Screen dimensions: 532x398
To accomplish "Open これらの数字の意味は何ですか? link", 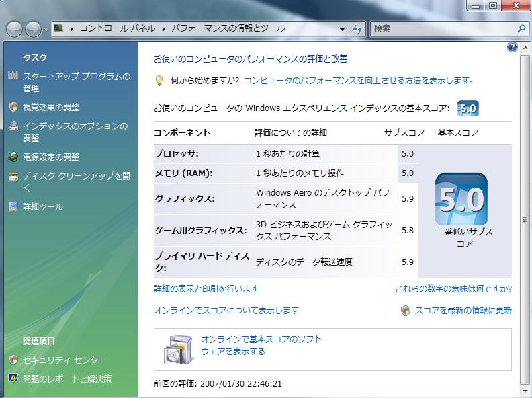I will click(x=453, y=288).
